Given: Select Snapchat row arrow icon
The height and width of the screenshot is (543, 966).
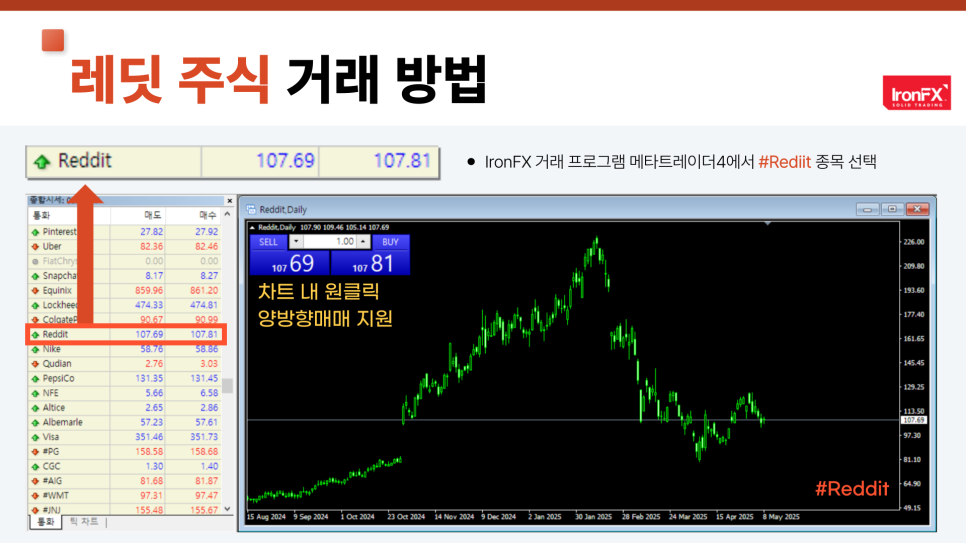Looking at the screenshot, I should 35,276.
